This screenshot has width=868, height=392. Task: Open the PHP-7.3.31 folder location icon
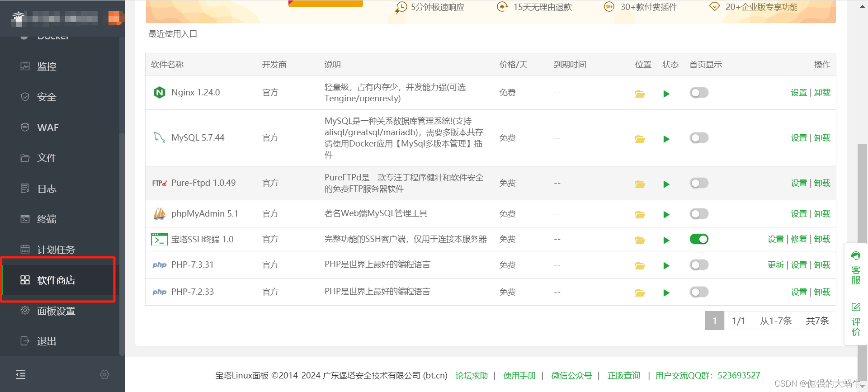[x=640, y=265]
